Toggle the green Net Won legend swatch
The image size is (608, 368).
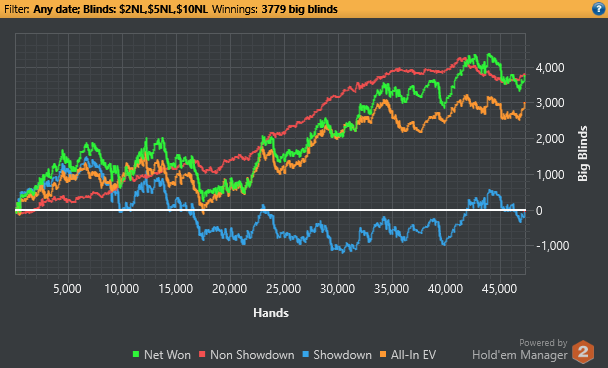(136, 354)
